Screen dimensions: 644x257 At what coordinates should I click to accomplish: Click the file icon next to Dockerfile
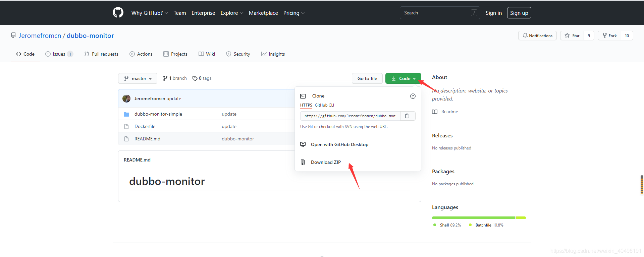click(x=126, y=126)
